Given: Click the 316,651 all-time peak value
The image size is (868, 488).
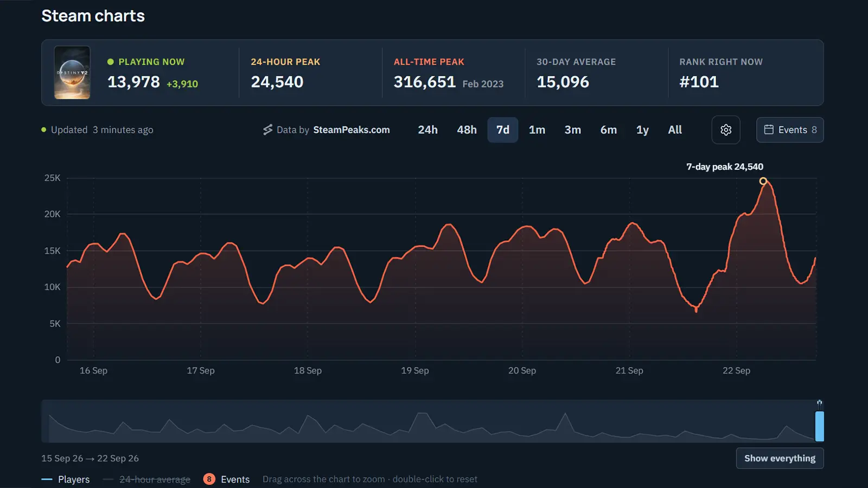Looking at the screenshot, I should 425,82.
